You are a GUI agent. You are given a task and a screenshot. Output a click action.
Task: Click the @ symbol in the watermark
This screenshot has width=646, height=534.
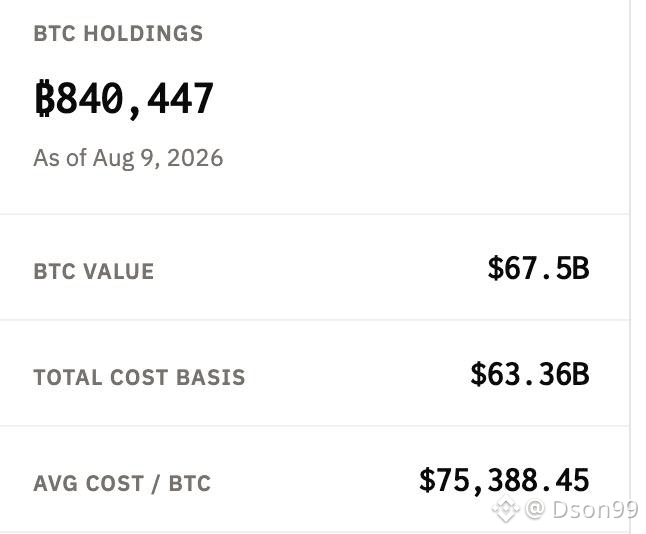click(x=536, y=510)
